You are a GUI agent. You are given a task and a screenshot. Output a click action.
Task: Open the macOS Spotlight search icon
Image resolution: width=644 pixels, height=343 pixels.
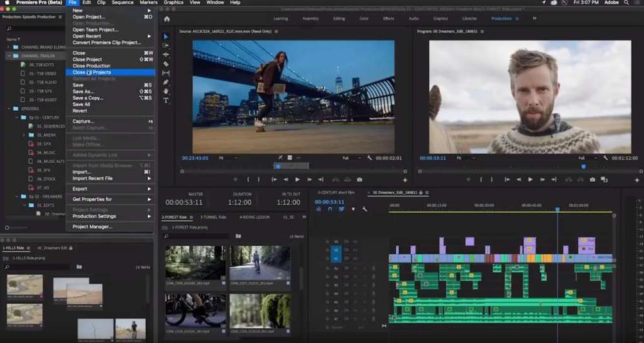coord(627,3)
